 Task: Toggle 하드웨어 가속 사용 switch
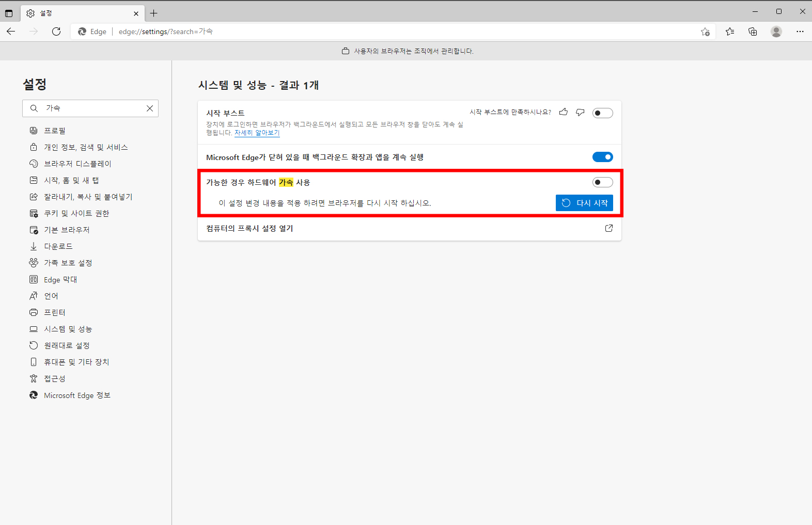click(x=602, y=182)
